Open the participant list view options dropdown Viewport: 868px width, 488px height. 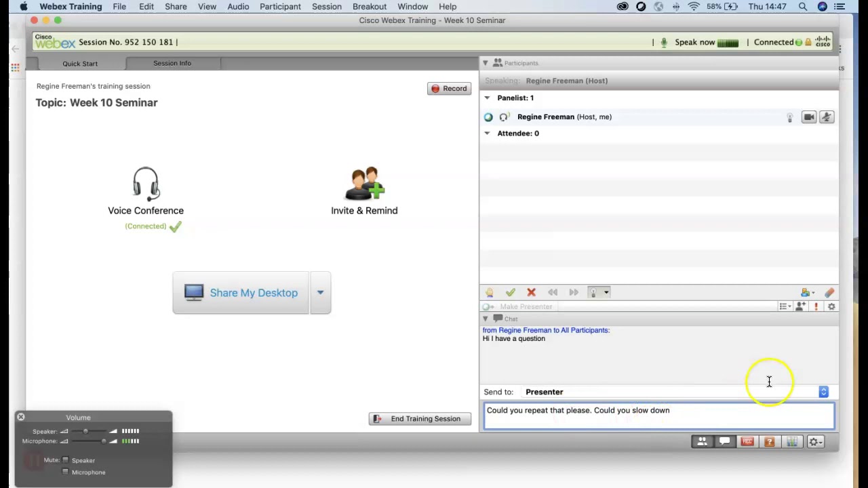[x=785, y=306]
